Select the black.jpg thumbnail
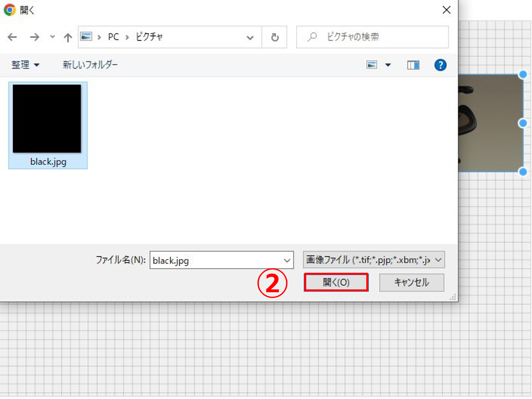The height and width of the screenshot is (399, 532). click(47, 119)
